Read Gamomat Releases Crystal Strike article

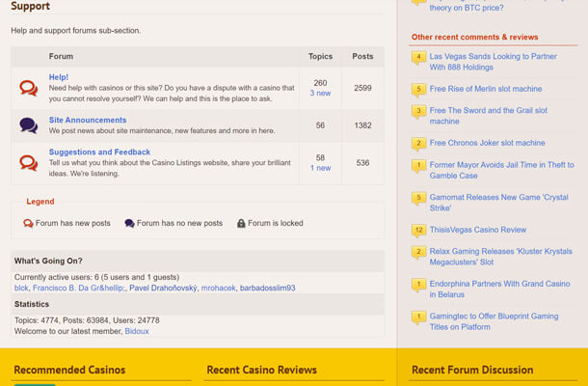[498, 203]
